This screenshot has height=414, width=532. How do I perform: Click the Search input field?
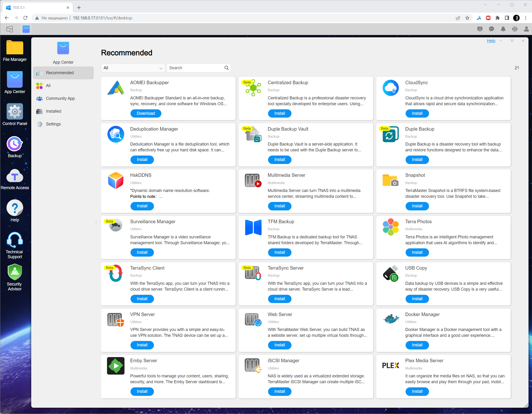click(x=195, y=68)
